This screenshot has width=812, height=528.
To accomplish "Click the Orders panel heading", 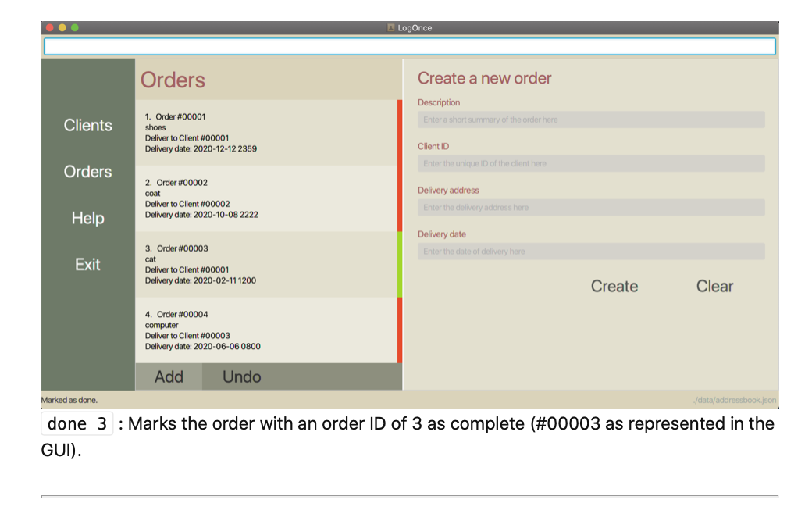I will tap(173, 80).
